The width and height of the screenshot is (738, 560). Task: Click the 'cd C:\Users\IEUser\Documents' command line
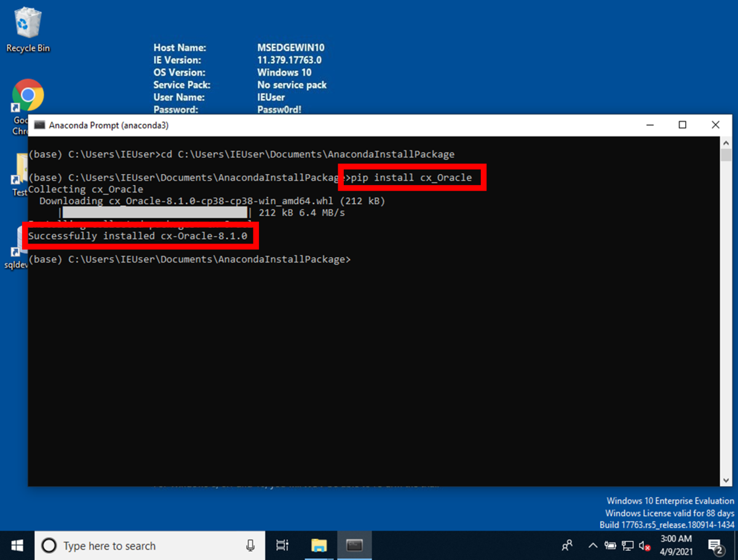pyautogui.click(x=241, y=154)
